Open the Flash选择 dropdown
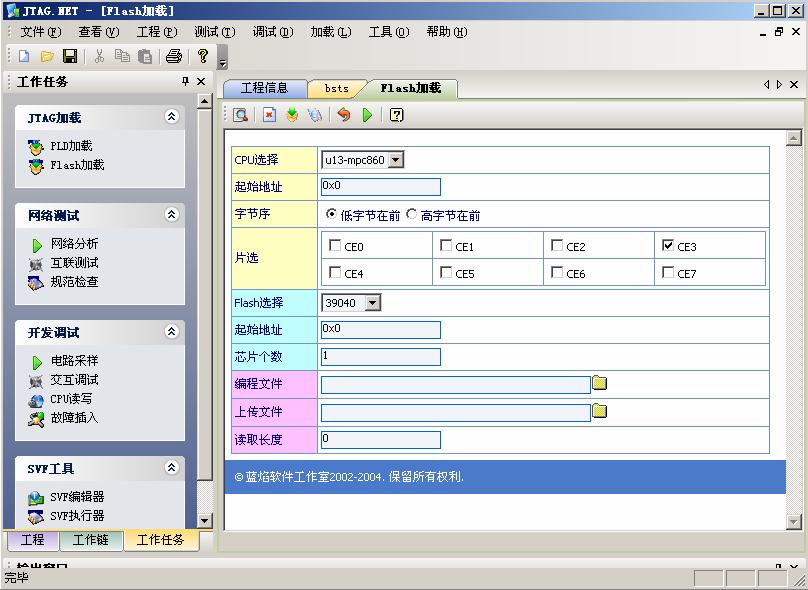The width and height of the screenshot is (808, 590). point(372,303)
